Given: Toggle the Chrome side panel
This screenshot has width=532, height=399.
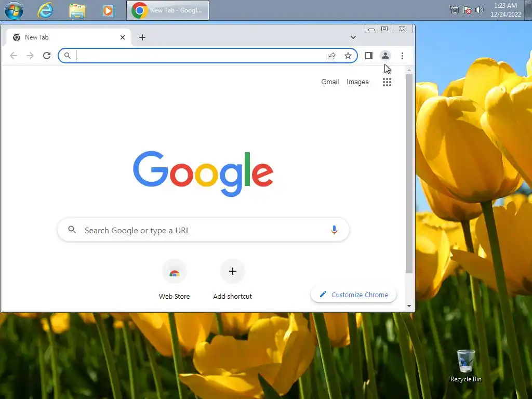Looking at the screenshot, I should click(369, 56).
